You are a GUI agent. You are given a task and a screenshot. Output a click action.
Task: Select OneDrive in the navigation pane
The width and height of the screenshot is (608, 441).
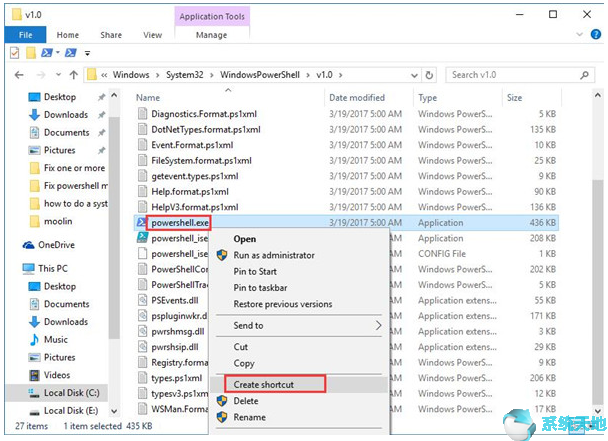pos(56,245)
